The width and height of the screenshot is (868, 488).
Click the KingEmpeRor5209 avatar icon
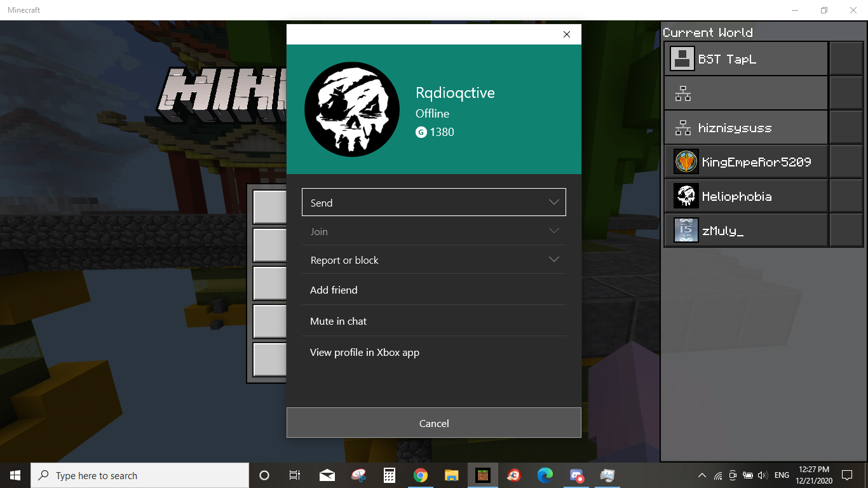[686, 162]
